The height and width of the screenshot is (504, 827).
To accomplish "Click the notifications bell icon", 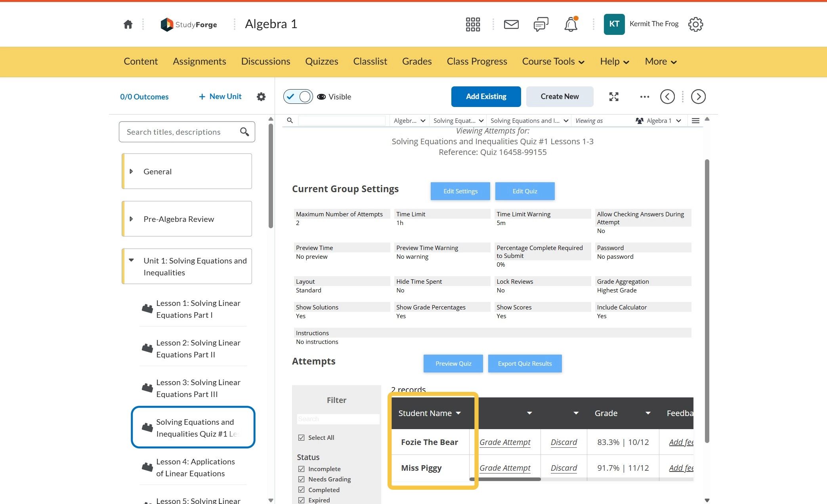I will (571, 25).
